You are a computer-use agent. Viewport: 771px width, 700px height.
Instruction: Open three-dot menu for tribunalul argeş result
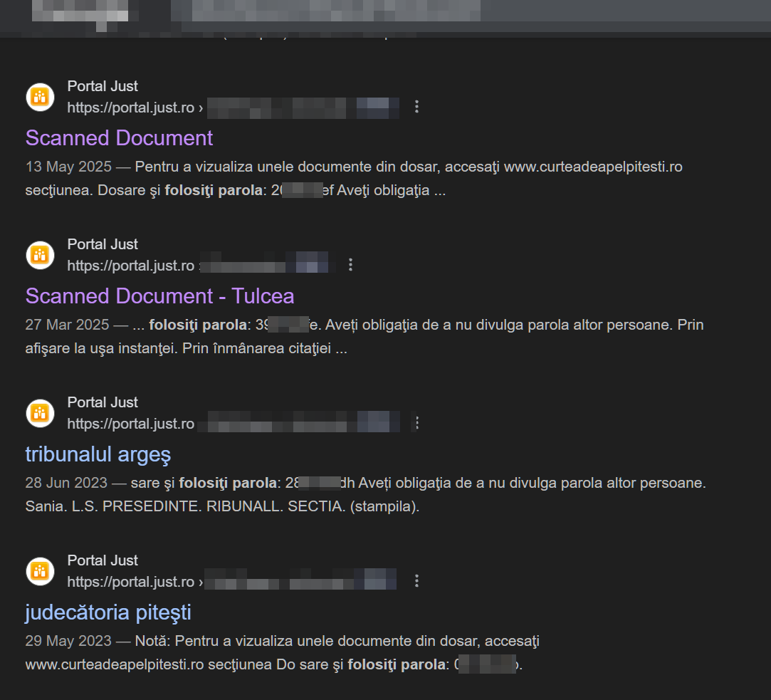pos(417,423)
